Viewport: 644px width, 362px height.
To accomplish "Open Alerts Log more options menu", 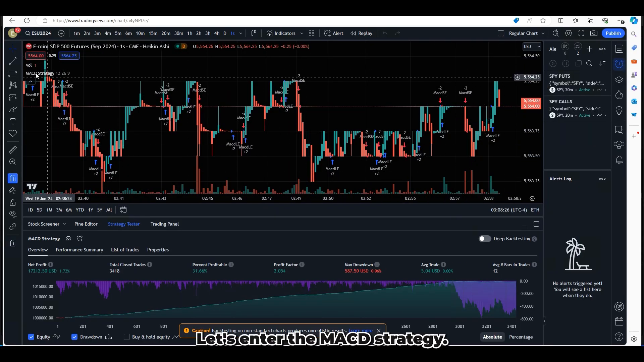I will (602, 179).
